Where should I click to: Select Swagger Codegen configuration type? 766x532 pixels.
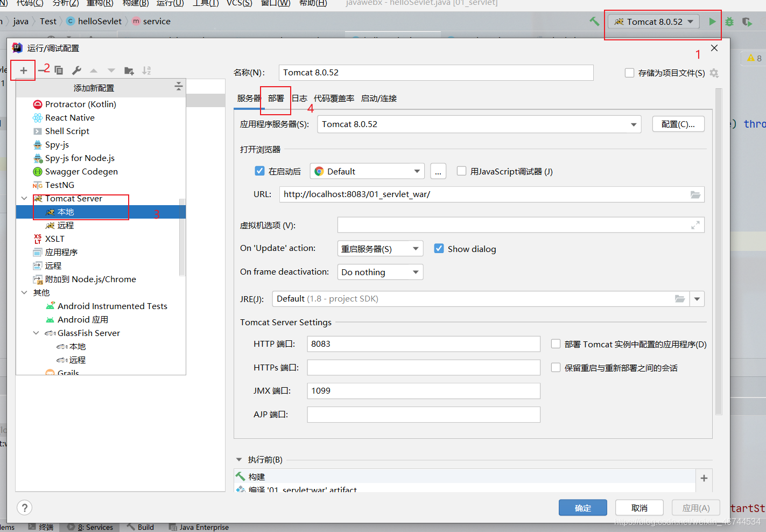75,171
